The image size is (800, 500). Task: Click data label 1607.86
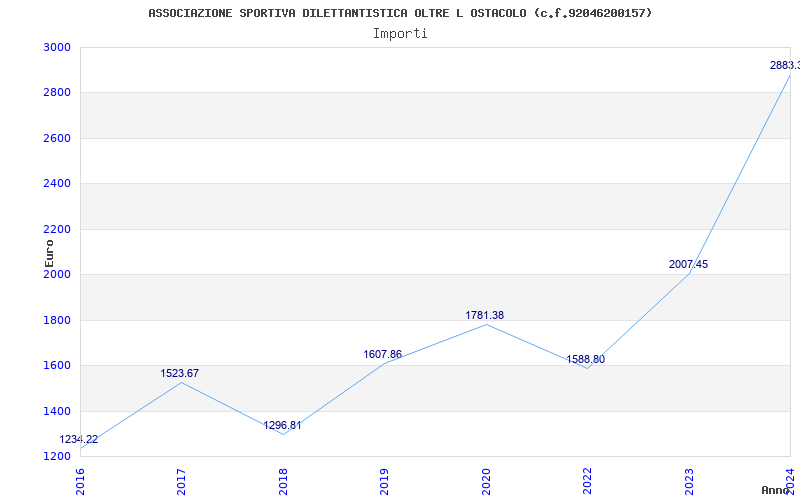(383, 354)
